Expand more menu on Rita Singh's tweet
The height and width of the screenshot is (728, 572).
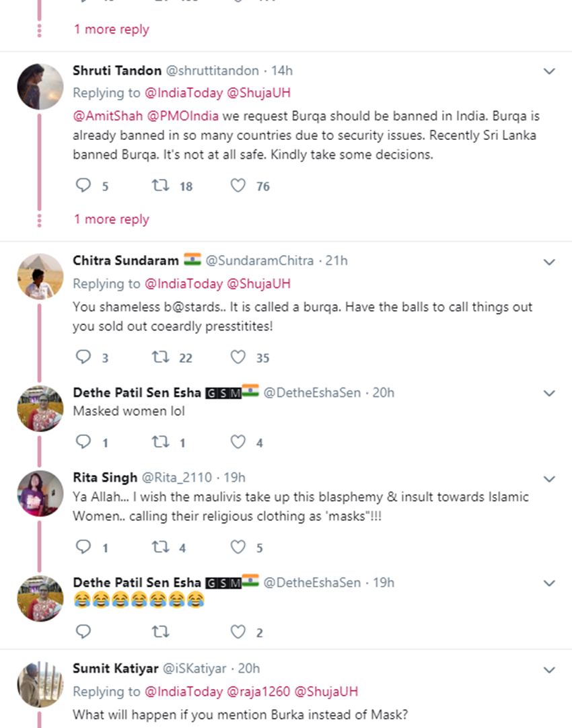click(549, 479)
